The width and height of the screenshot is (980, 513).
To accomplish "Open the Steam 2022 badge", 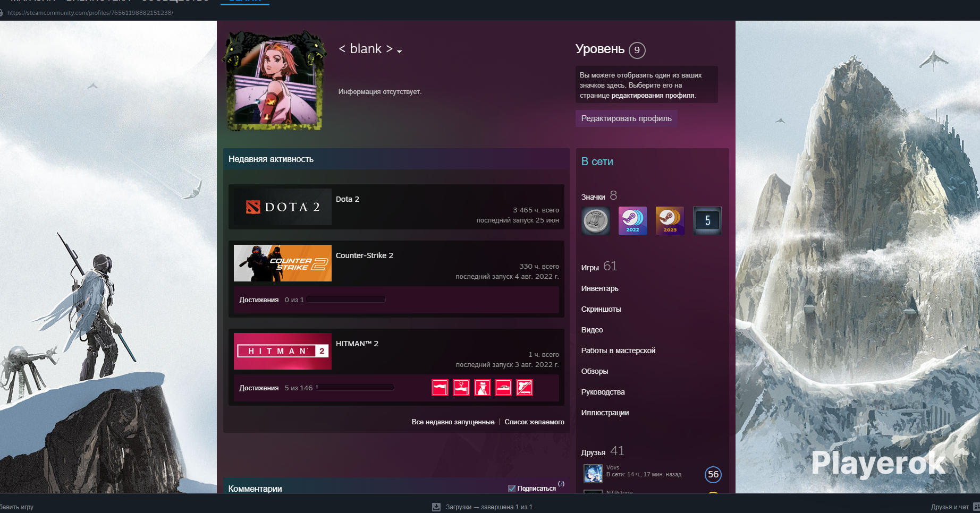I will [x=633, y=221].
